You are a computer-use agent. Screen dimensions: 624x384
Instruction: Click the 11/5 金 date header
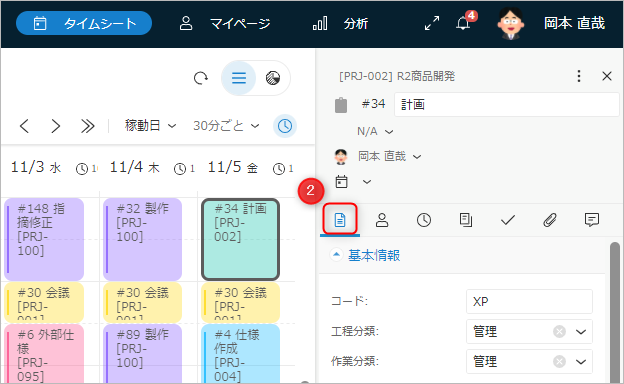(233, 168)
